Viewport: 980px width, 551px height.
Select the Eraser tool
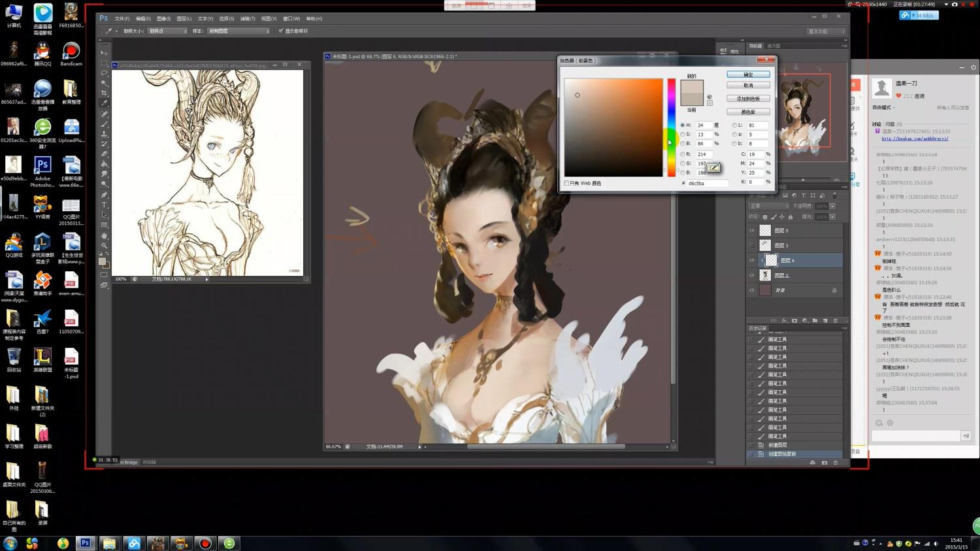pyautogui.click(x=104, y=154)
